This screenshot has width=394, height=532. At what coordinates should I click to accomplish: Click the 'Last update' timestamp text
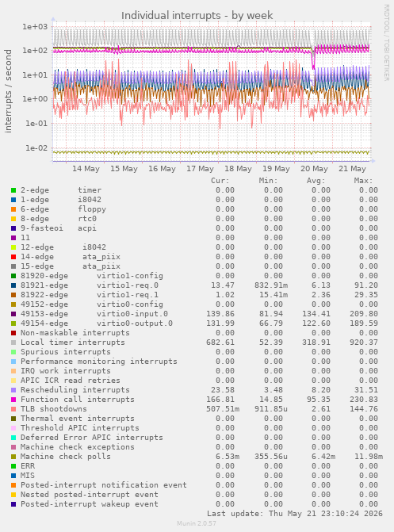[295, 513]
